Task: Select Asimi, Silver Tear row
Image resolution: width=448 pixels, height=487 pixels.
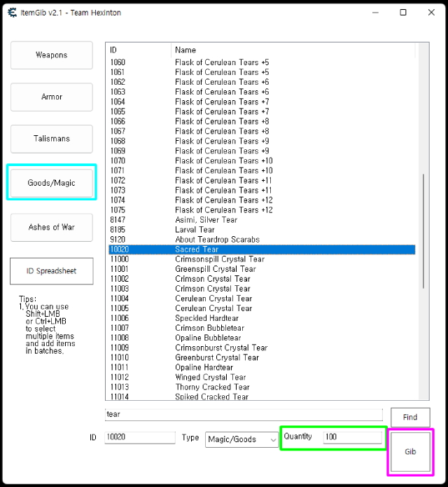Action: coord(262,220)
